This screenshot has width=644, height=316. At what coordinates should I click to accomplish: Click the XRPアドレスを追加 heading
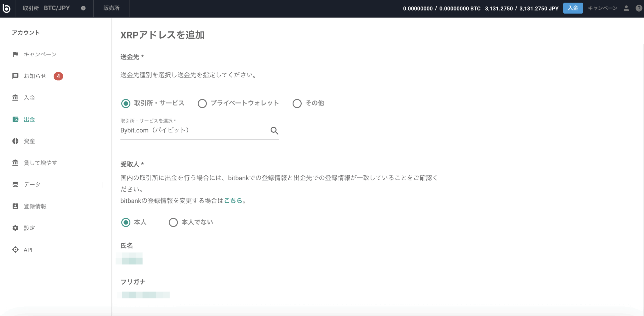162,35
